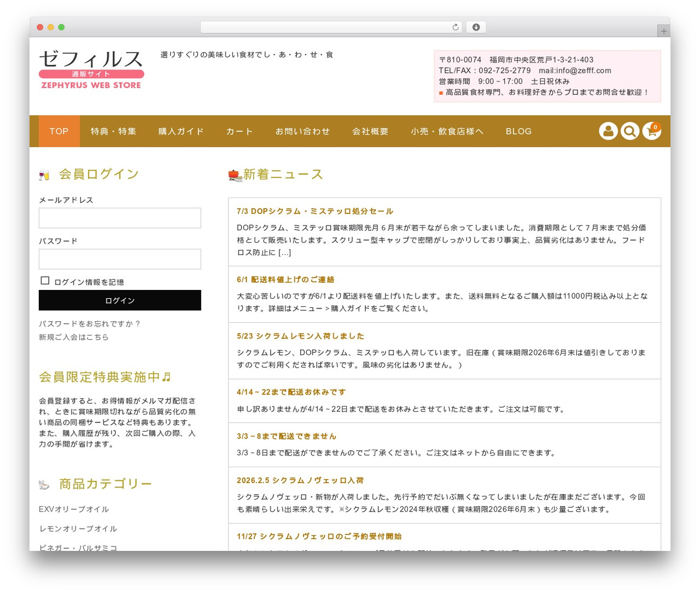Viewport: 700px width, 593px height.
Task: Focus the パスワード input field
Action: point(120,259)
